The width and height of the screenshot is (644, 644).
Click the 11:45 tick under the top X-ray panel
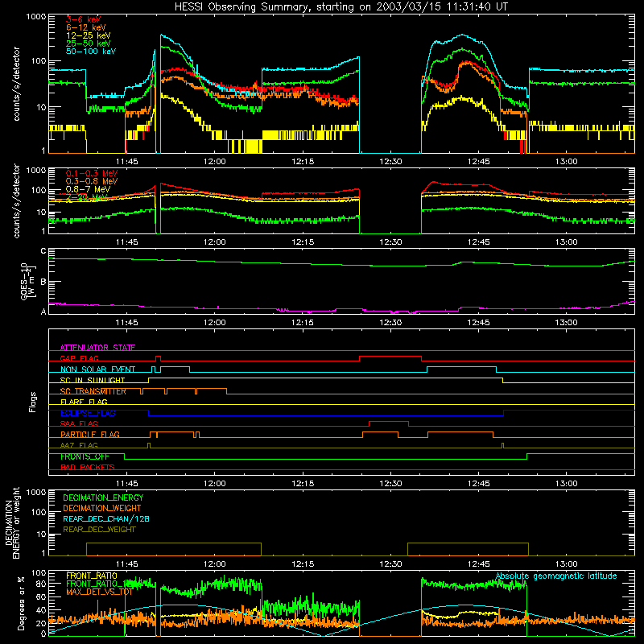tap(126, 162)
